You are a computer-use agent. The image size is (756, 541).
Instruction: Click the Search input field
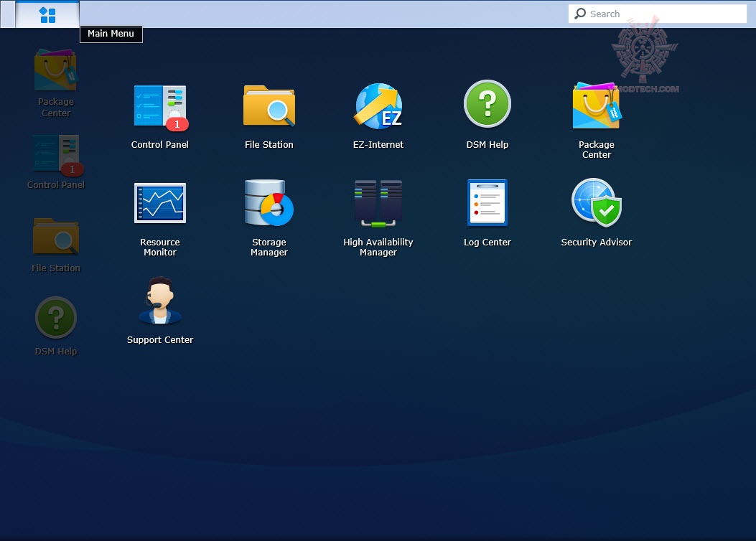tap(658, 14)
